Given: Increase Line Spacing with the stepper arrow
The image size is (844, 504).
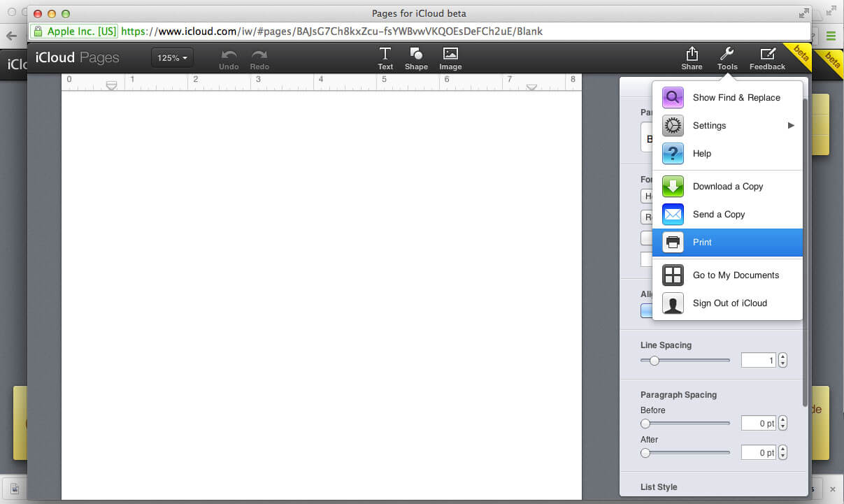Looking at the screenshot, I should click(782, 357).
